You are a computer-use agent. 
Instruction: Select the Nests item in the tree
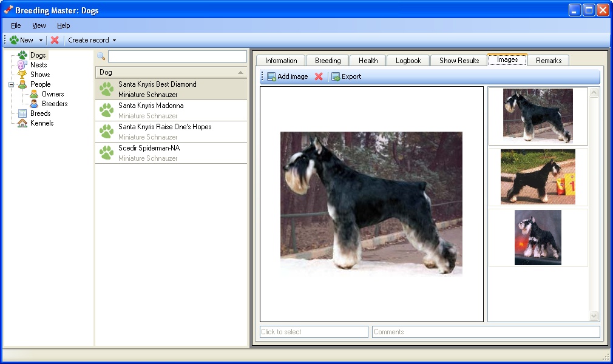(38, 65)
